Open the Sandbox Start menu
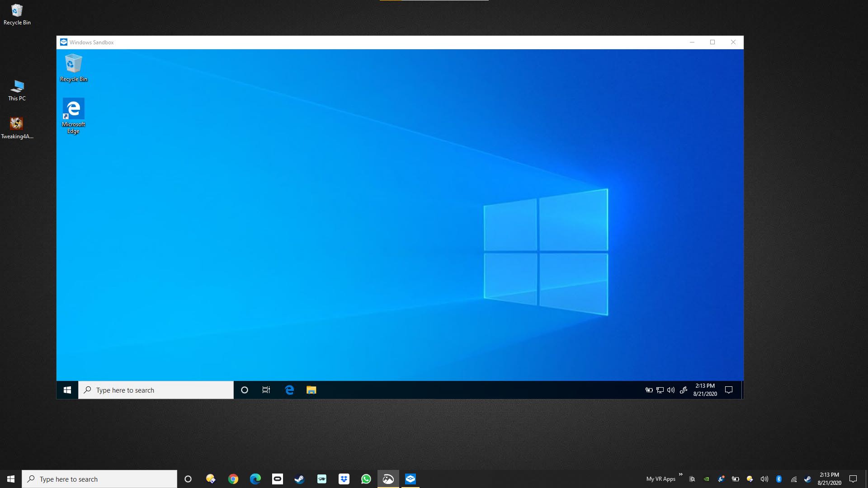868x488 pixels. (67, 390)
